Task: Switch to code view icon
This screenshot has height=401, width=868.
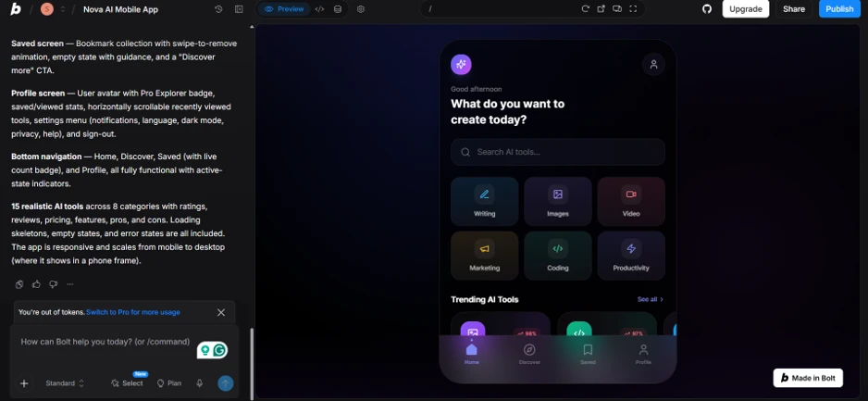Action: [319, 9]
